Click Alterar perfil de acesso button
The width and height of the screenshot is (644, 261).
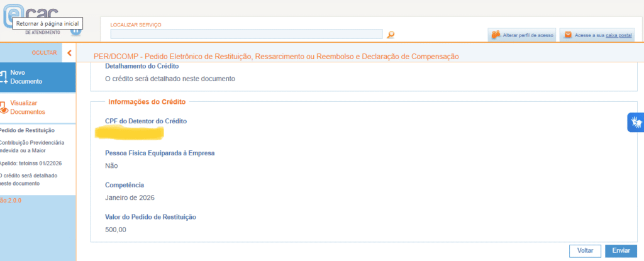527,35
